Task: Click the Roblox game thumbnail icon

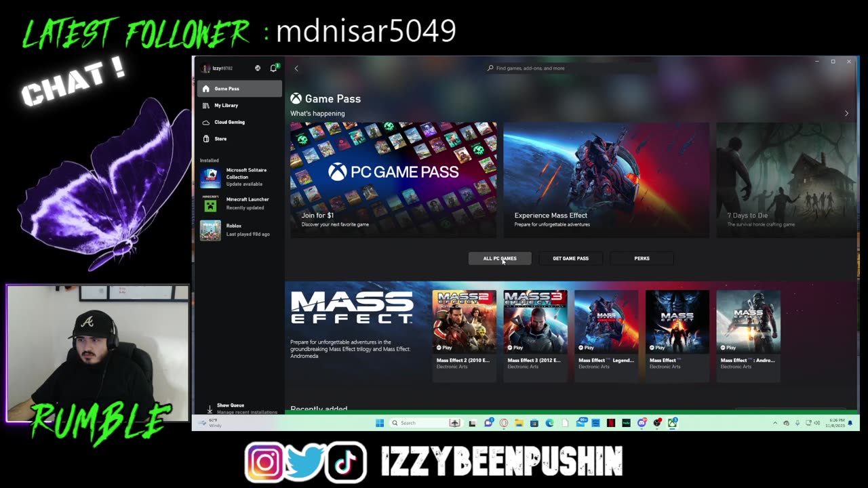Action: pyautogui.click(x=210, y=230)
